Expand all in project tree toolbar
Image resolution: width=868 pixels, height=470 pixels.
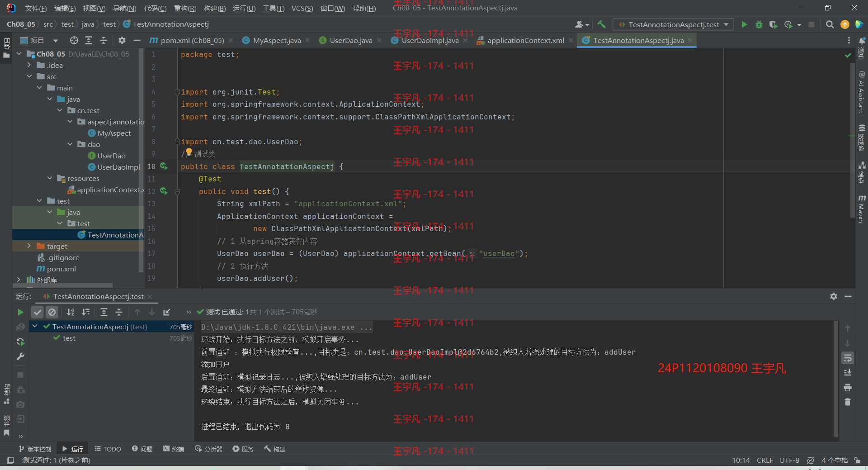tap(89, 40)
